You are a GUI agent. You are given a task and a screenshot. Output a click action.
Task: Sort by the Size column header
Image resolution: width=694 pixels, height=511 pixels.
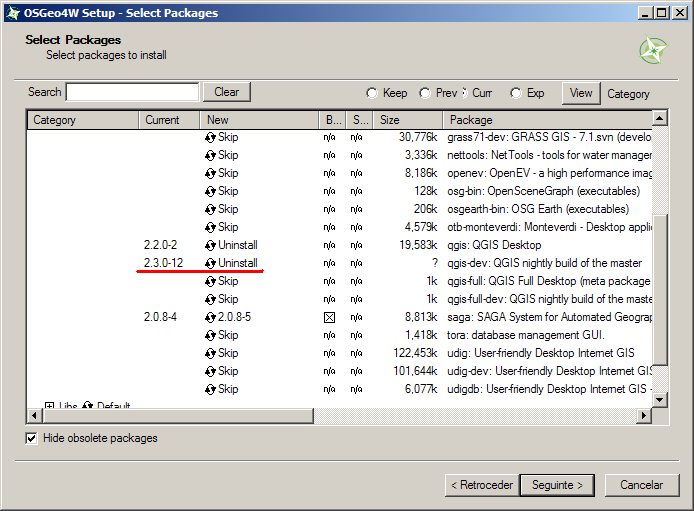408,120
